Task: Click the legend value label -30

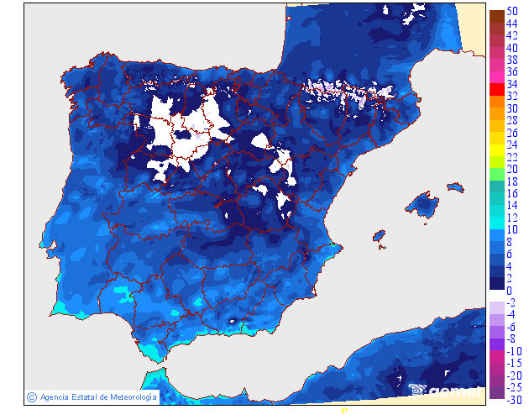Action: click(515, 400)
